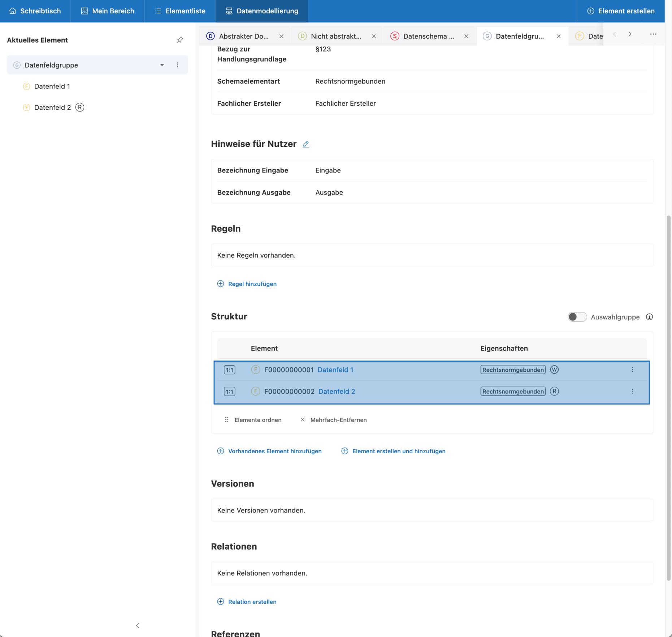The width and height of the screenshot is (672, 637).
Task: Open the Datenfeld 1 link in Struktur table
Action: point(335,370)
